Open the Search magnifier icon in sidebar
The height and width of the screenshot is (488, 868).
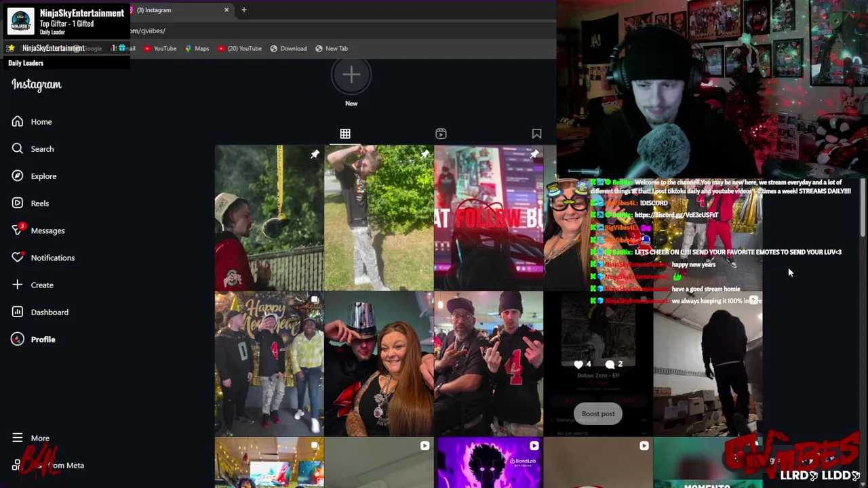coord(18,148)
